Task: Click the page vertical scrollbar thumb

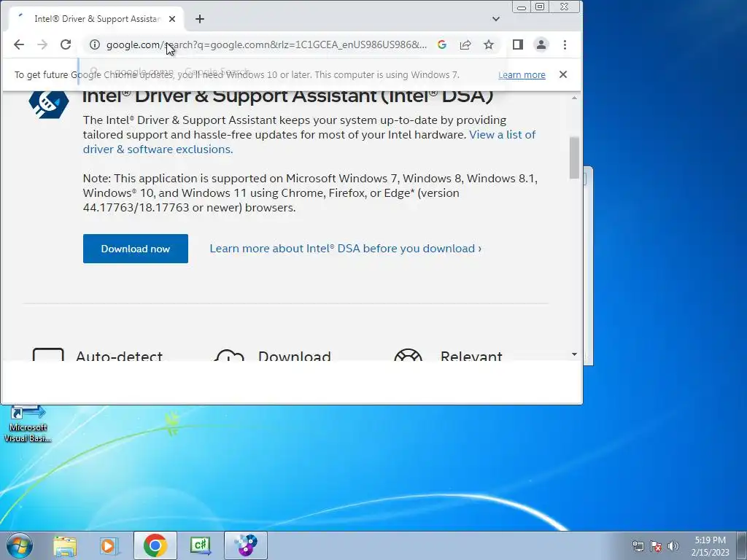Action: point(574,157)
